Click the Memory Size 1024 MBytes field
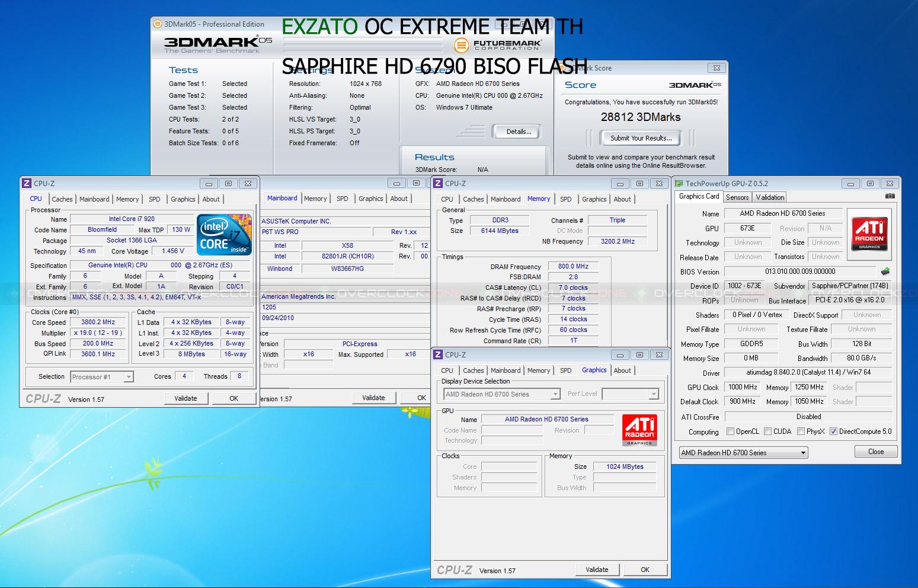Viewport: 918px width, 588px height. (625, 466)
